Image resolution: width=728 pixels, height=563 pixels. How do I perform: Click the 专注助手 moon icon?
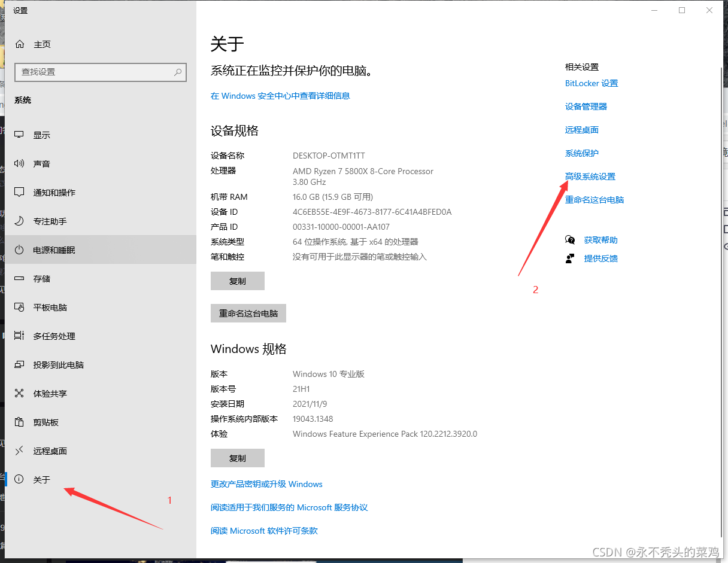(x=20, y=221)
